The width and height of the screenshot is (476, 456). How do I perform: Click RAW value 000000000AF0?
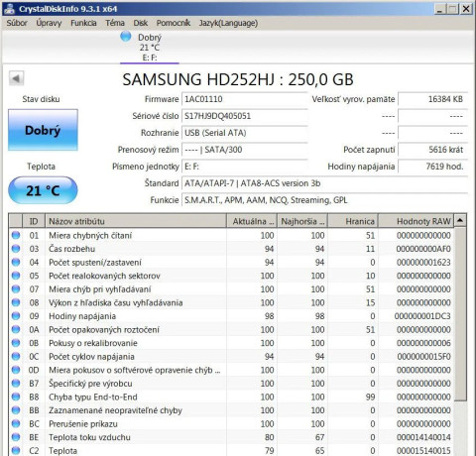[x=423, y=249]
